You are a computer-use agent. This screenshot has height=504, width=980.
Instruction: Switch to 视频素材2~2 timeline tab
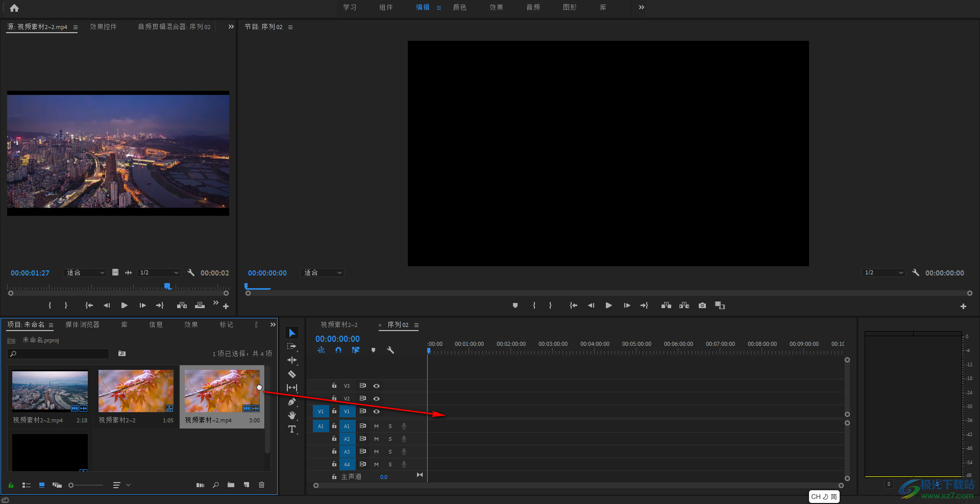click(339, 325)
